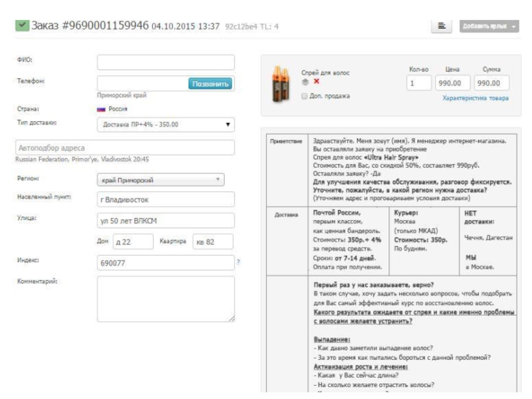Toggle the 'Доп. продажа' checkbox

pos(305,96)
